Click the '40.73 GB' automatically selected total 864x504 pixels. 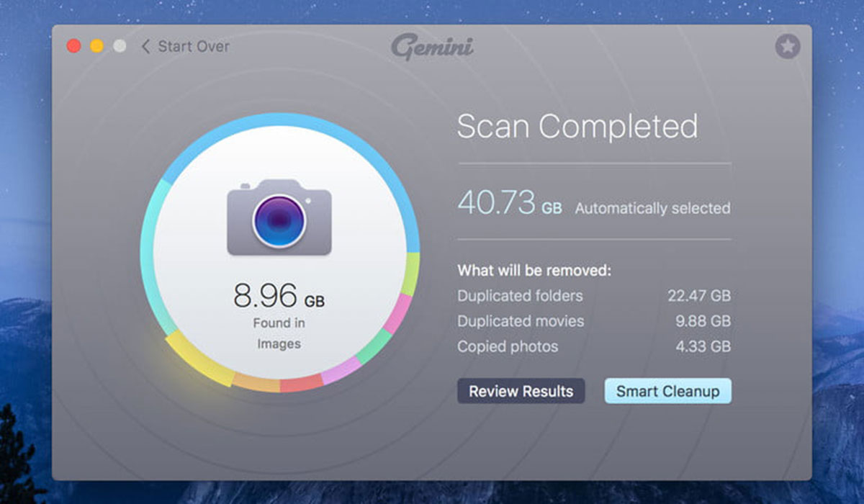510,203
